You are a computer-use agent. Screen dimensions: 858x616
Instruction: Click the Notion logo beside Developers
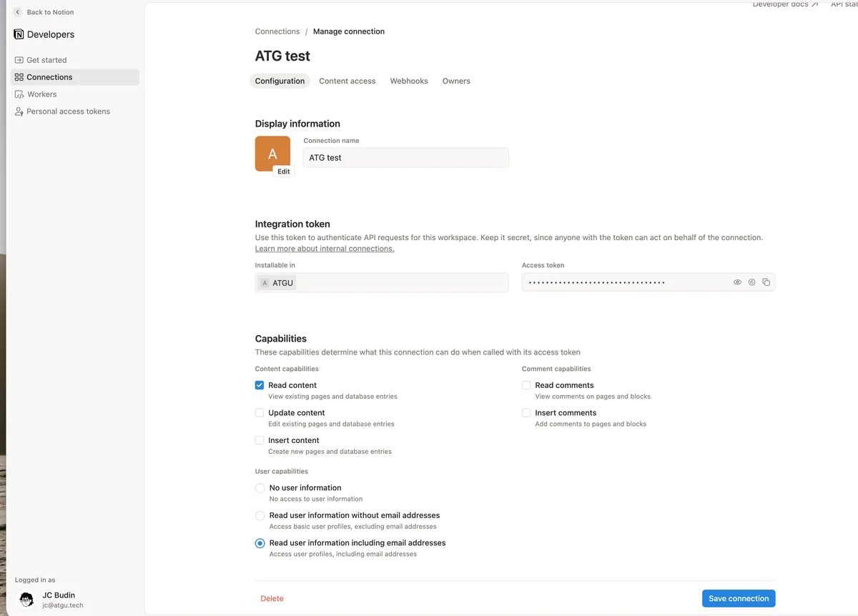click(x=19, y=34)
